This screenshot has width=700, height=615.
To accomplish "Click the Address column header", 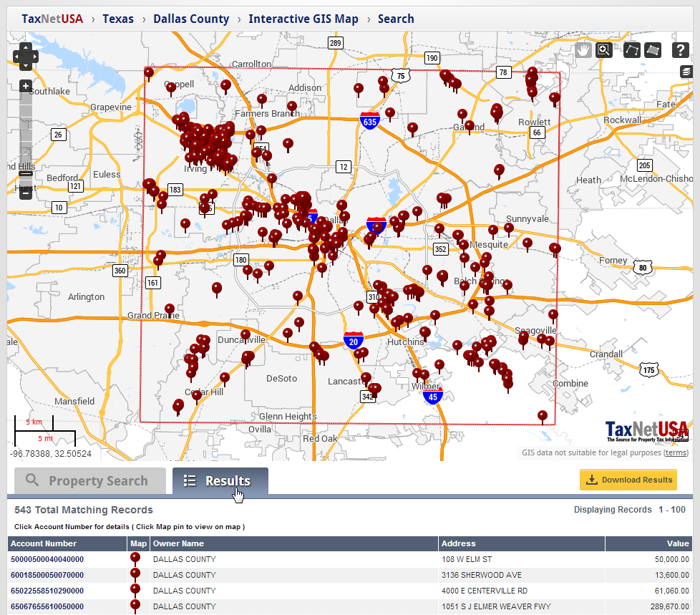I will pos(522,543).
